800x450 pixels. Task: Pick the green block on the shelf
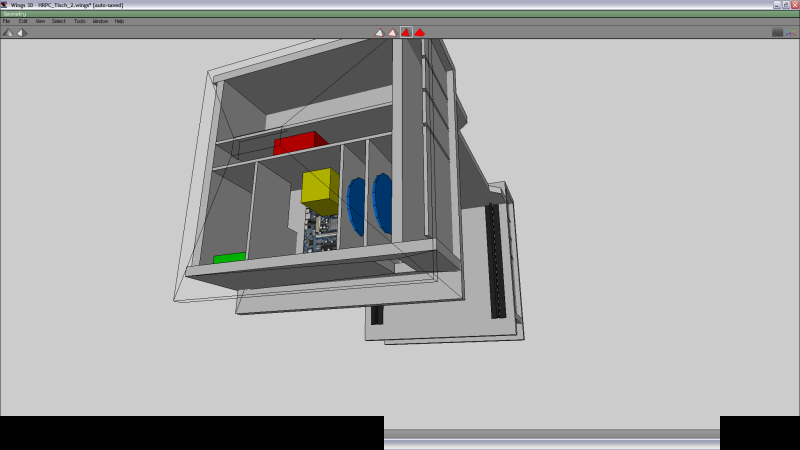tap(229, 258)
